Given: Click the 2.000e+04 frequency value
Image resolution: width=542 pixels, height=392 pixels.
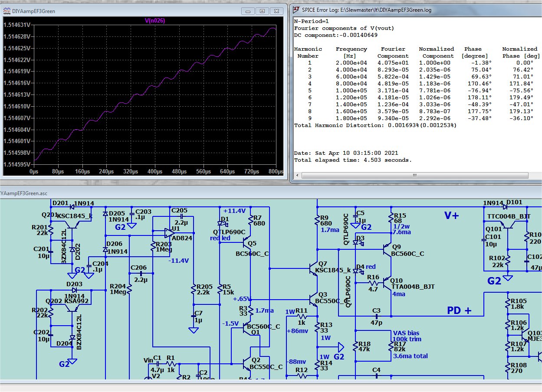Looking at the screenshot, I should [351, 63].
